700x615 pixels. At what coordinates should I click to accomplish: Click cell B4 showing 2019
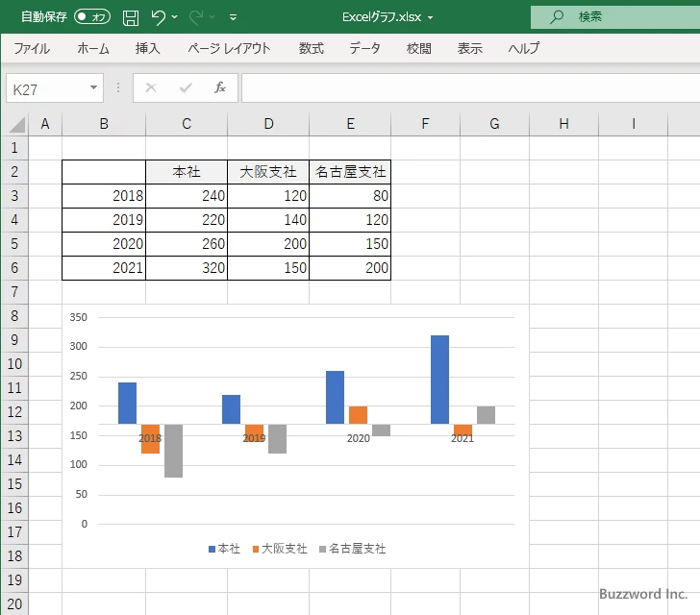(104, 220)
